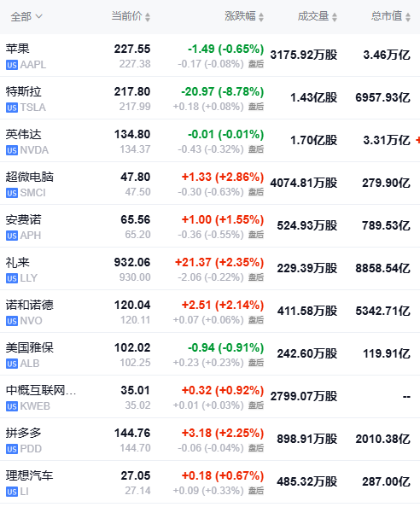Select the 英伟达 stock name

click(24, 135)
